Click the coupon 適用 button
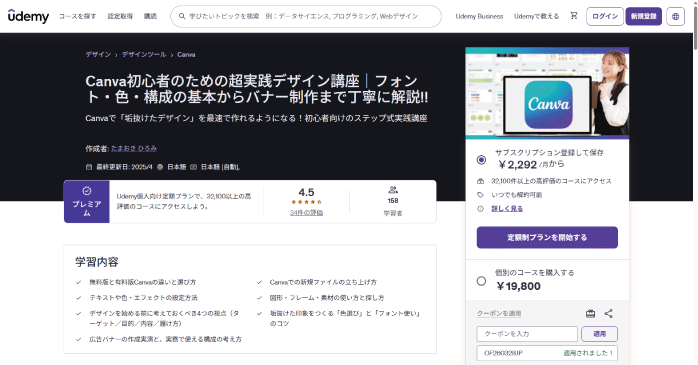The height and width of the screenshot is (365, 698). [x=600, y=334]
